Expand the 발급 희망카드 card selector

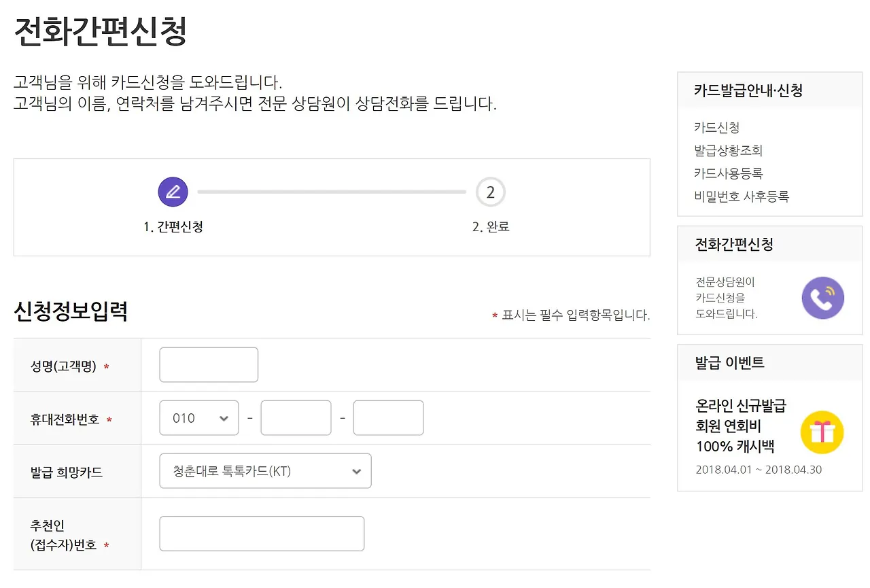(265, 471)
